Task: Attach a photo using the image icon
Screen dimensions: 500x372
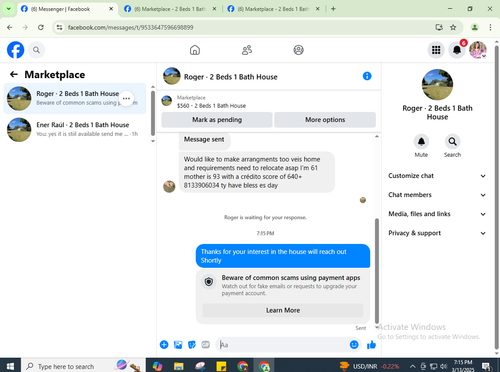Action: point(178,345)
